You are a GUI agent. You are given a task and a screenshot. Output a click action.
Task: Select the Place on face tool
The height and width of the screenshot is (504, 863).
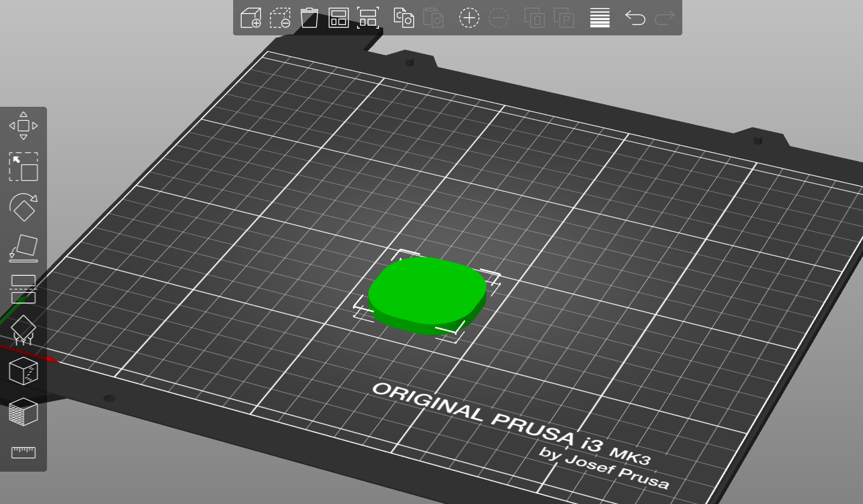[x=23, y=248]
